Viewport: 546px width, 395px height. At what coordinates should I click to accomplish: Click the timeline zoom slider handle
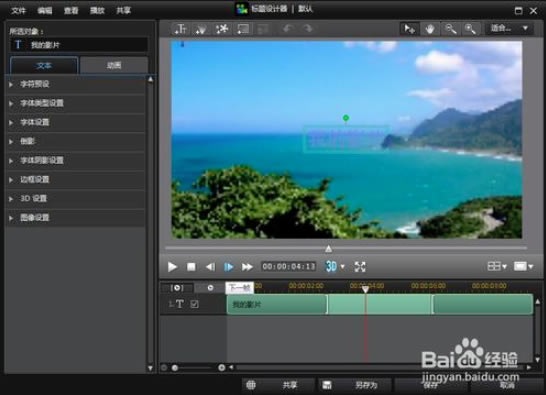click(175, 368)
